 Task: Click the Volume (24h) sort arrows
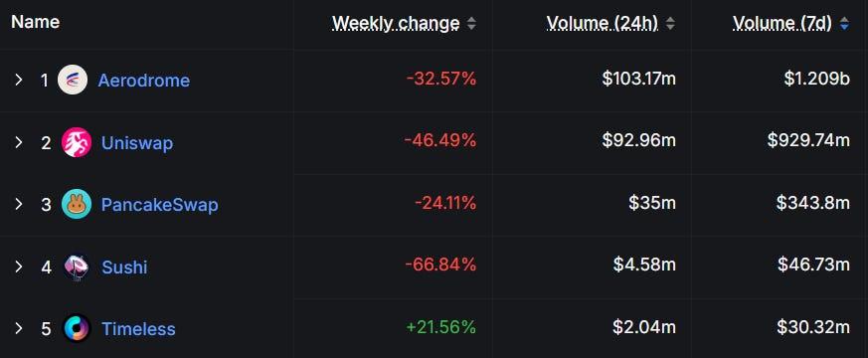(x=670, y=23)
